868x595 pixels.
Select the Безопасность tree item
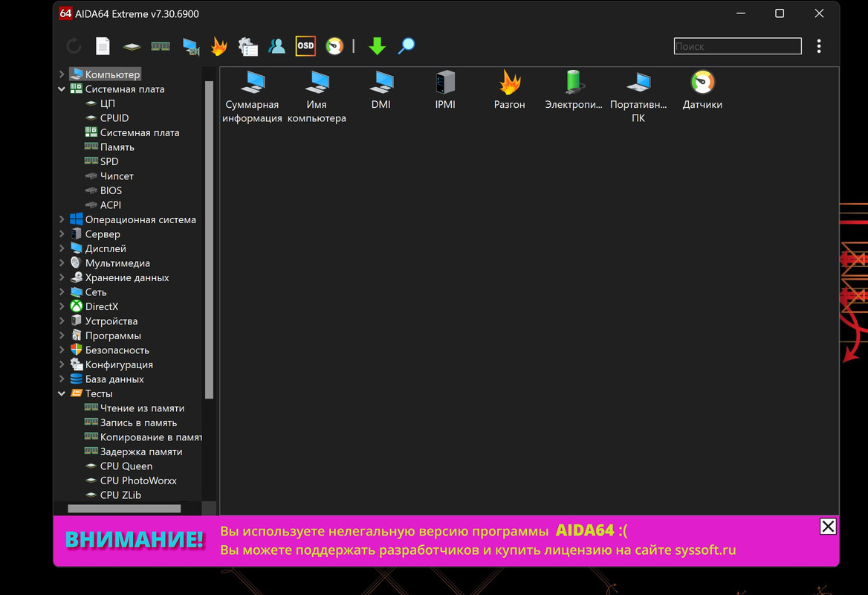coord(109,350)
